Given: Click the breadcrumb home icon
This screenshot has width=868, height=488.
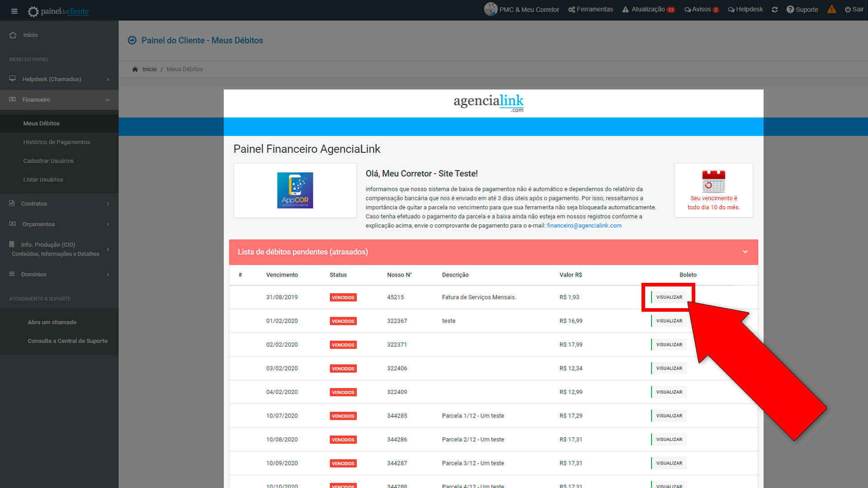Looking at the screenshot, I should [135, 69].
